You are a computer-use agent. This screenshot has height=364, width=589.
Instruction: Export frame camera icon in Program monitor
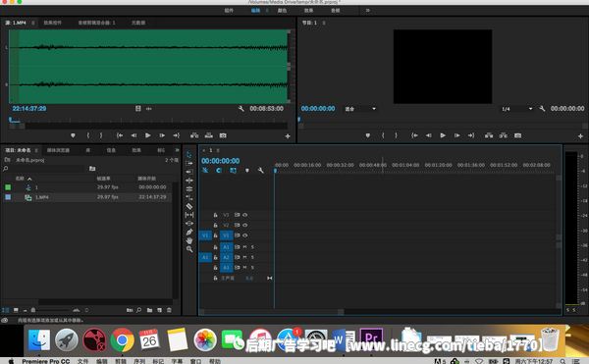517,135
